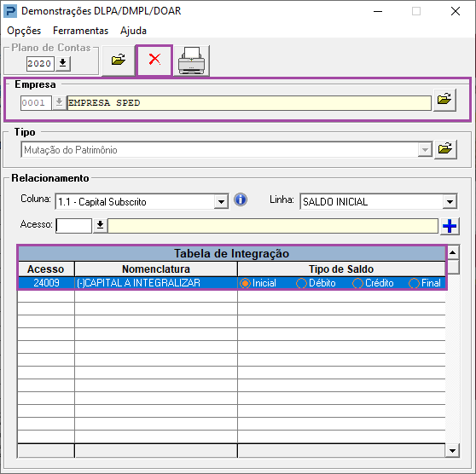Expand the Linha SALDO INICIAL dropdown

tap(450, 202)
